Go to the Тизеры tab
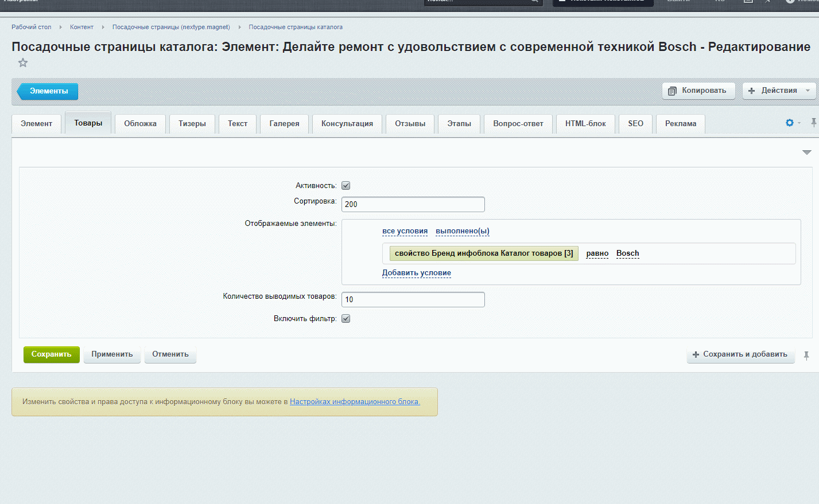The image size is (819, 504). point(192,124)
